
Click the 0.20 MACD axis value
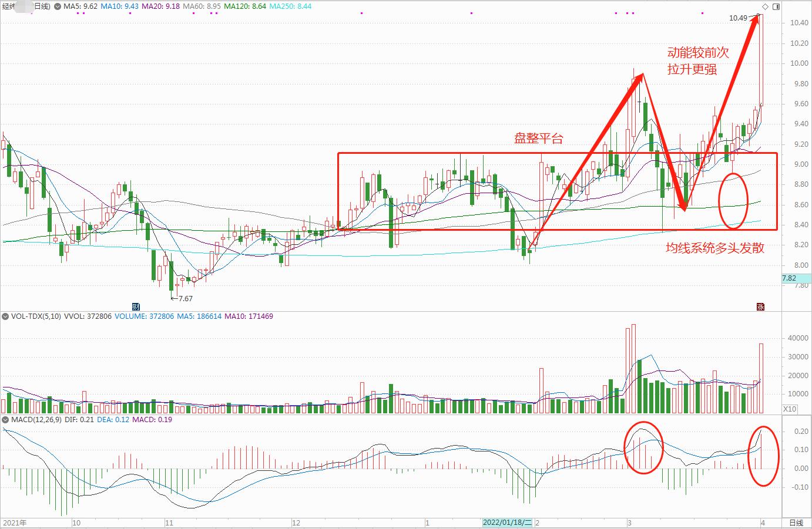tap(800, 432)
